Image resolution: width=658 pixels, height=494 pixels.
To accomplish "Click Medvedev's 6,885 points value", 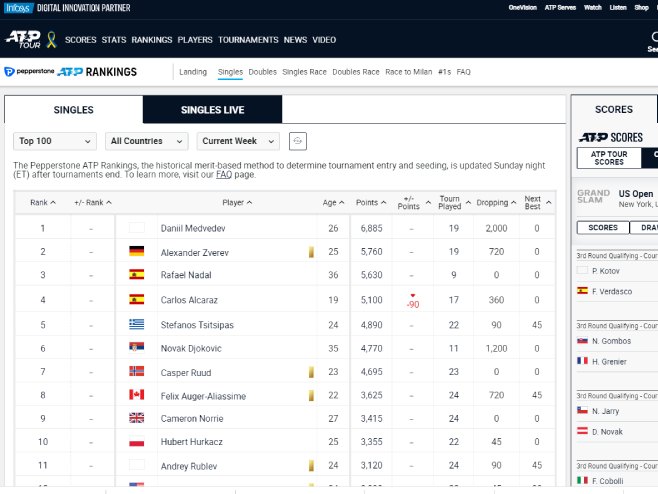I will [x=371, y=228].
